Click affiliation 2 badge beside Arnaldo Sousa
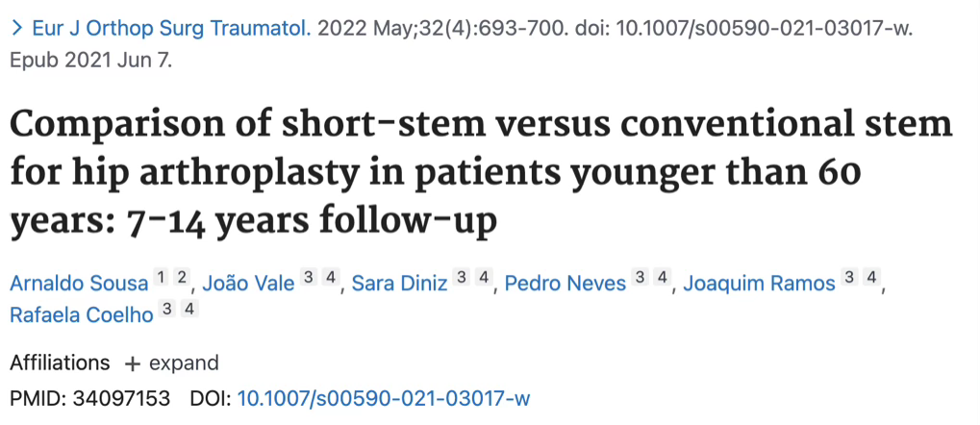The image size is (980, 425). (x=181, y=278)
